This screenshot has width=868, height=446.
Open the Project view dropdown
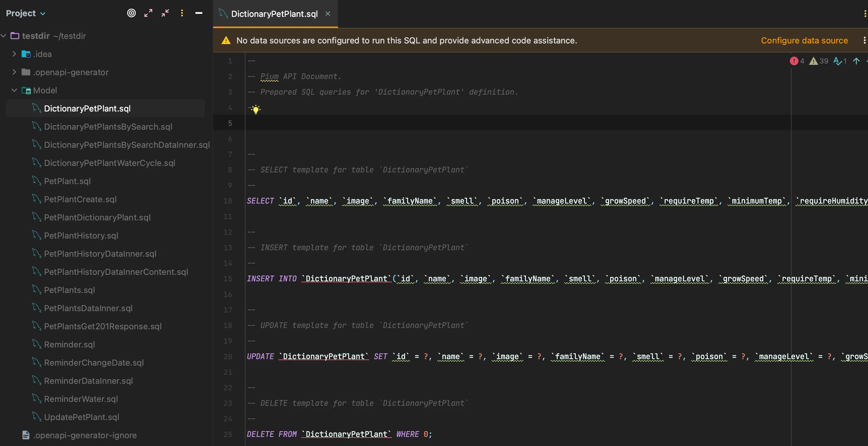26,13
